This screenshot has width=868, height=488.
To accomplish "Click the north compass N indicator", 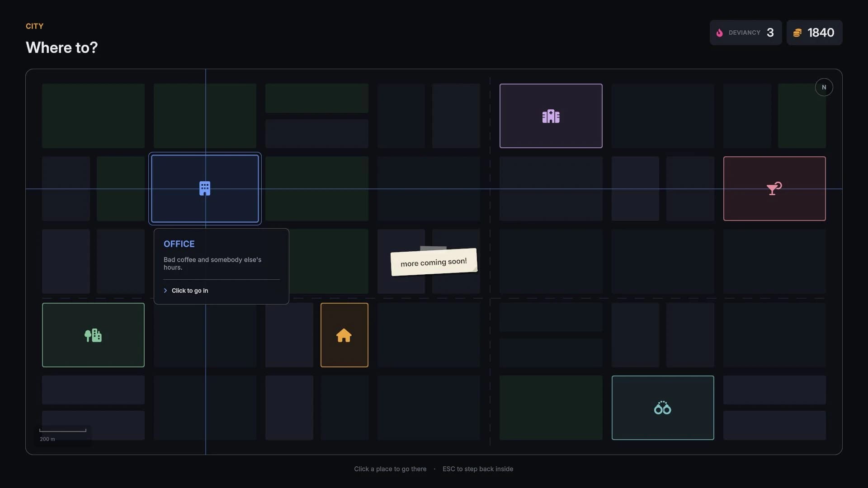I will click(824, 87).
